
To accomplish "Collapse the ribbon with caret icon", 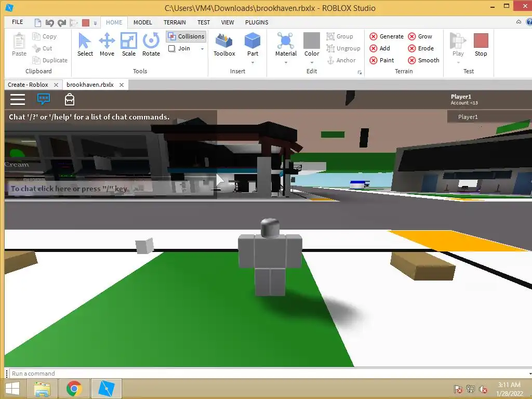I will coord(518,22).
